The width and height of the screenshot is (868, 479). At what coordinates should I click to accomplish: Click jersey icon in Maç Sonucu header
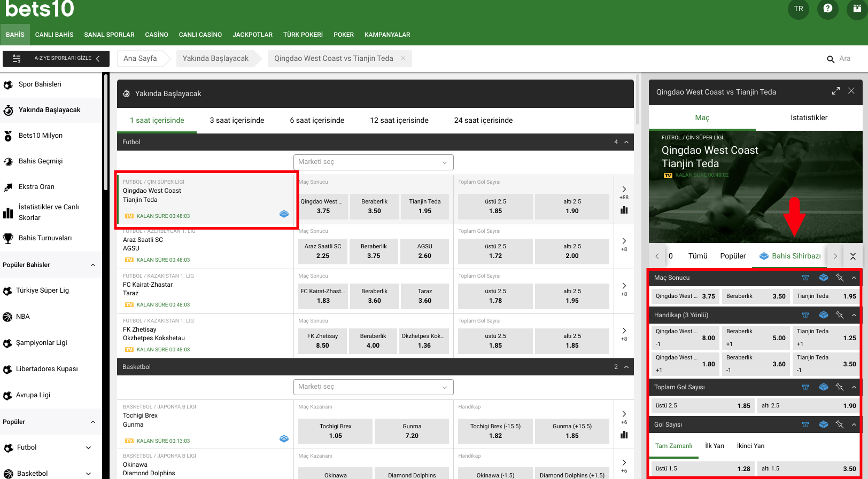tap(805, 278)
